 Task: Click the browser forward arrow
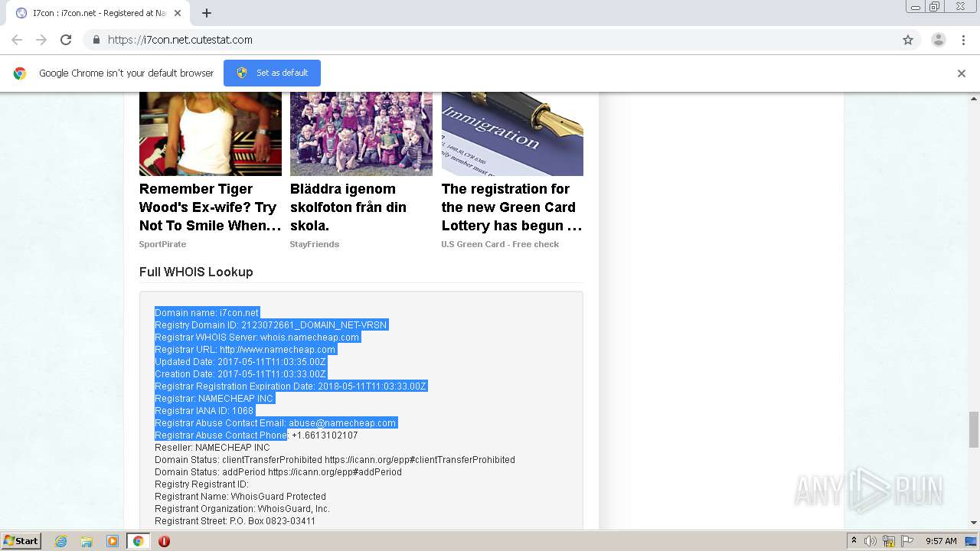click(41, 40)
